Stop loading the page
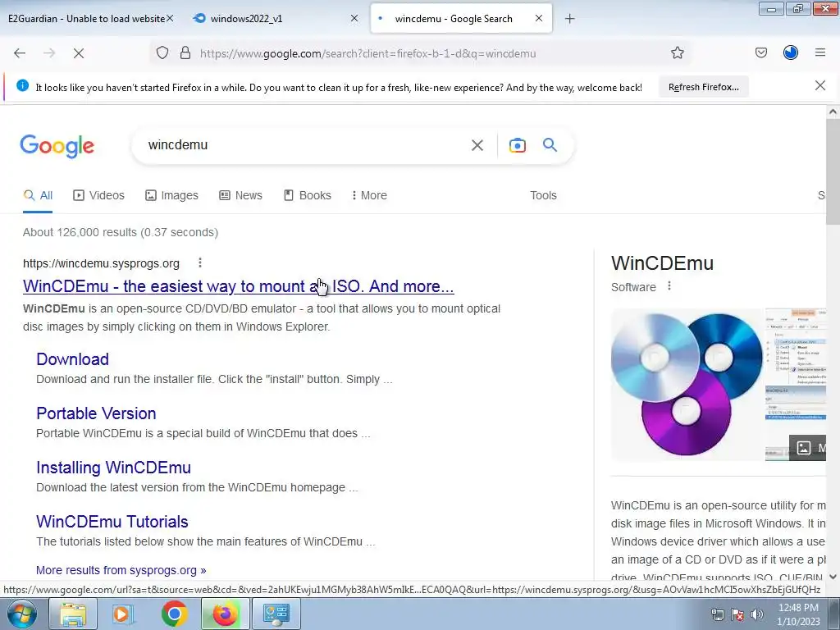840x630 pixels. [79, 53]
